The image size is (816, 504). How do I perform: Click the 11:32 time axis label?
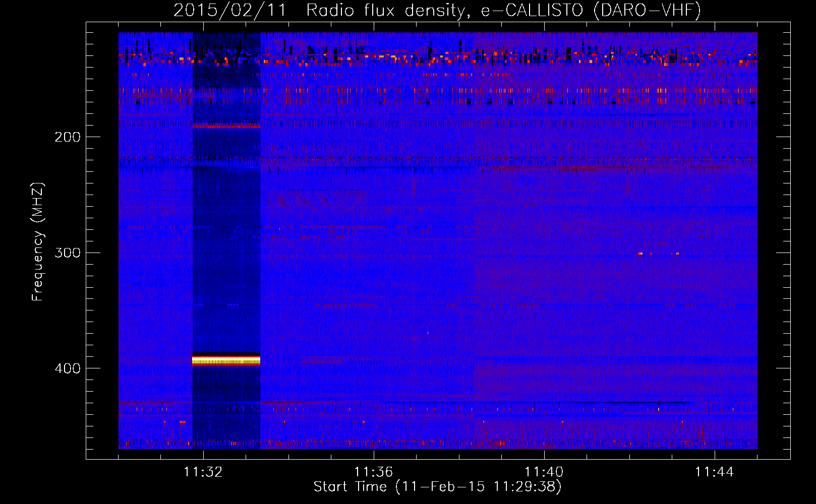point(203,472)
